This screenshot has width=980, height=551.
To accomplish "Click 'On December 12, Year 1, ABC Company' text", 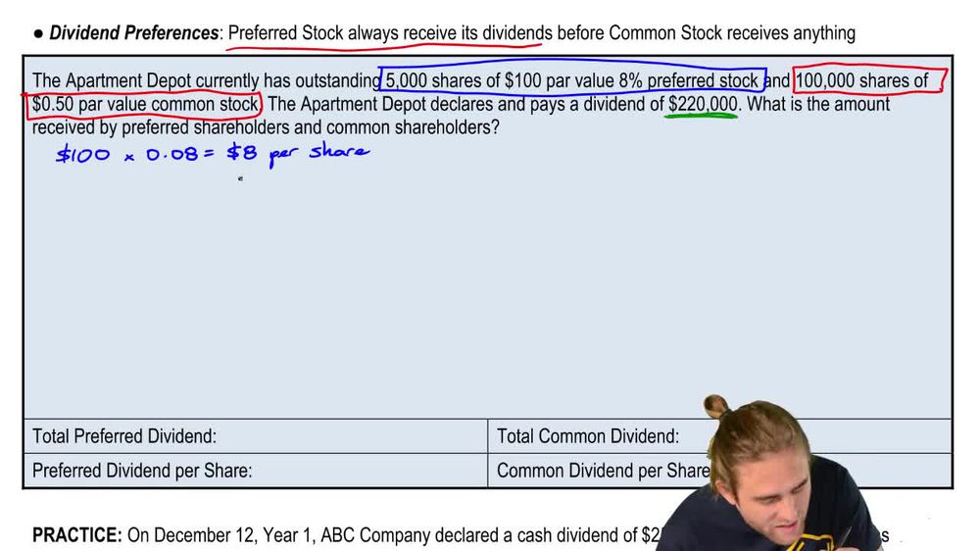I will tap(278, 535).
